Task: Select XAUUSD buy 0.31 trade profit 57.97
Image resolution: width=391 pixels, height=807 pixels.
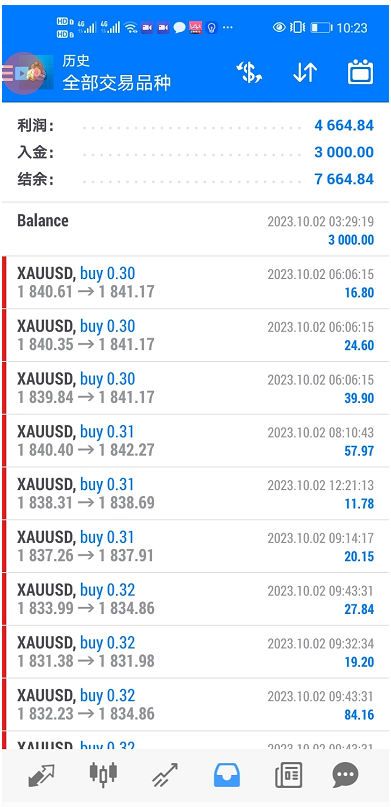Action: pos(196,441)
